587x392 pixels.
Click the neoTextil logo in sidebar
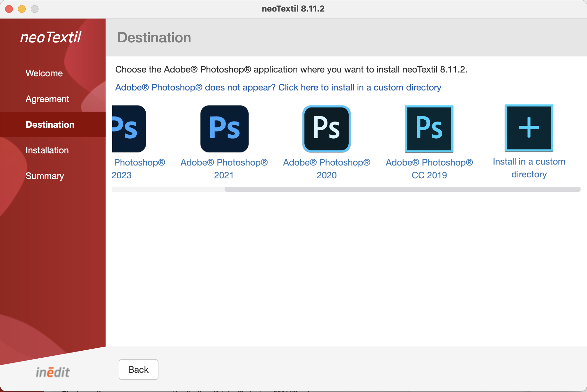51,38
